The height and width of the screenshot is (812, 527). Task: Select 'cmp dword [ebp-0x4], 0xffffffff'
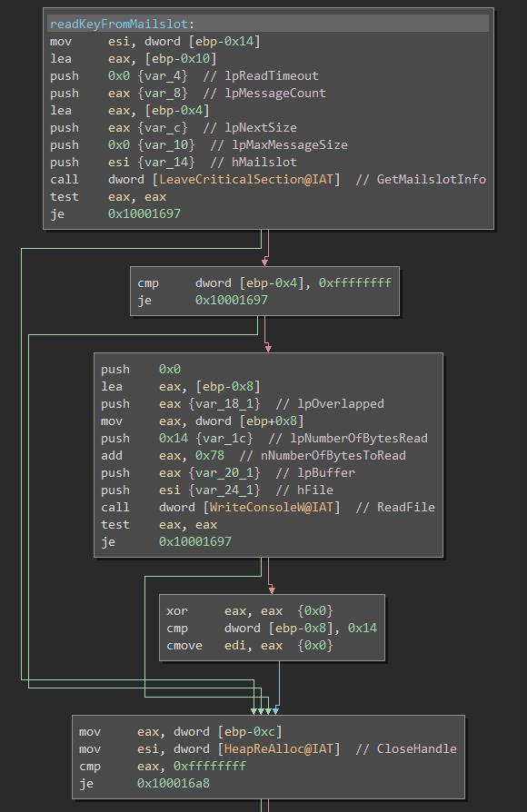264,282
